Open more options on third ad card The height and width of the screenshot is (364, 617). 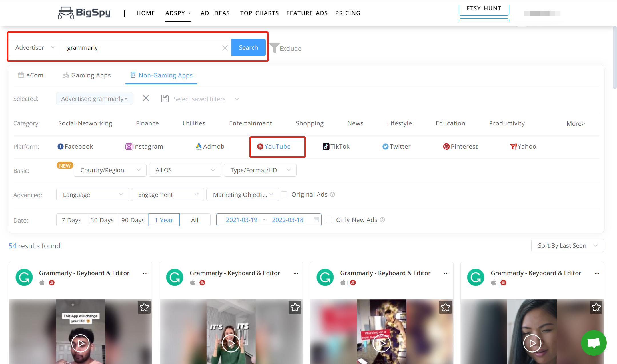(446, 273)
